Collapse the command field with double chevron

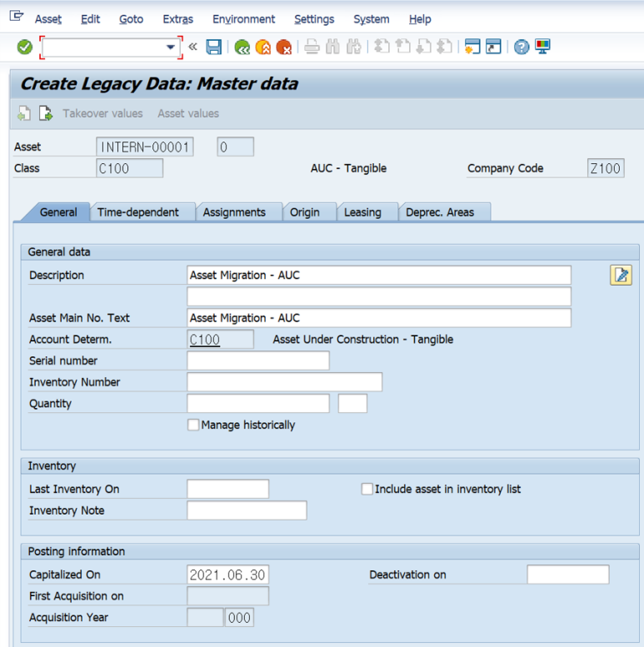point(192,47)
